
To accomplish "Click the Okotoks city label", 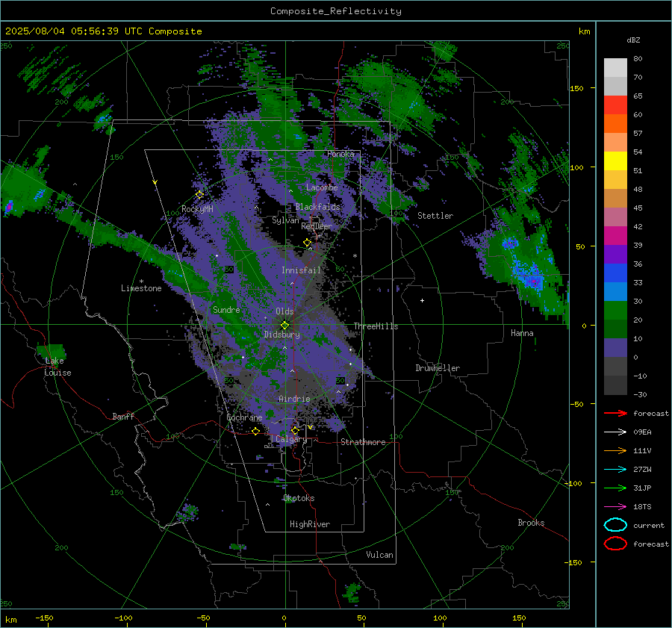I will [x=299, y=498].
